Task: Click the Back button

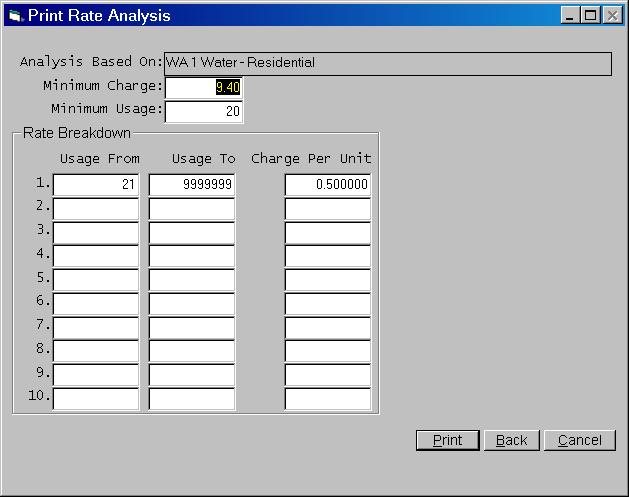Action: [511, 440]
